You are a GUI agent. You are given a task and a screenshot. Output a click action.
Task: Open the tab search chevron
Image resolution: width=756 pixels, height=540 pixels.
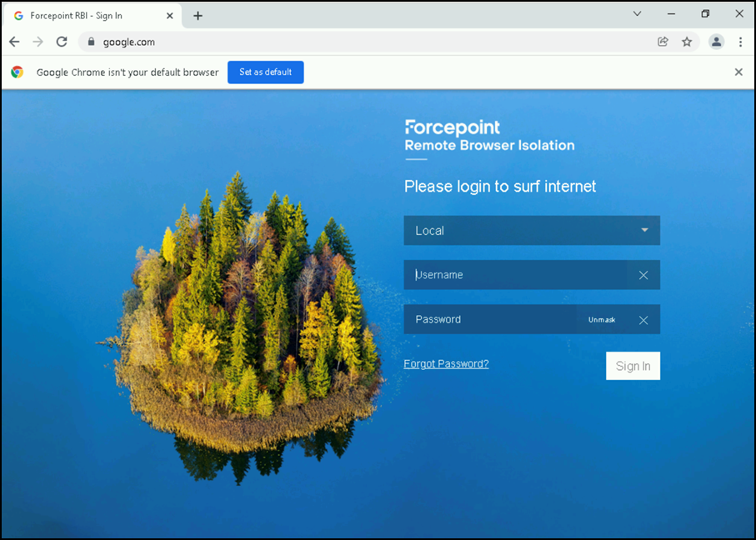[x=638, y=14]
